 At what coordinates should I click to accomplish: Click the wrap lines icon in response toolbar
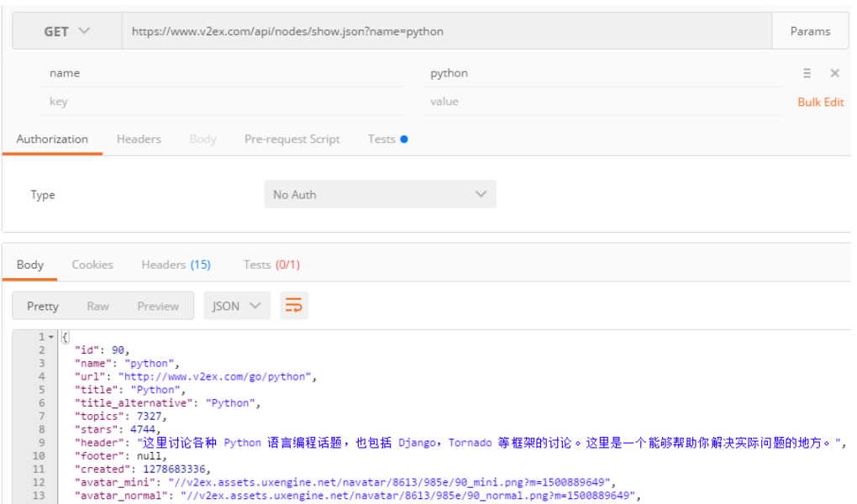point(294,306)
